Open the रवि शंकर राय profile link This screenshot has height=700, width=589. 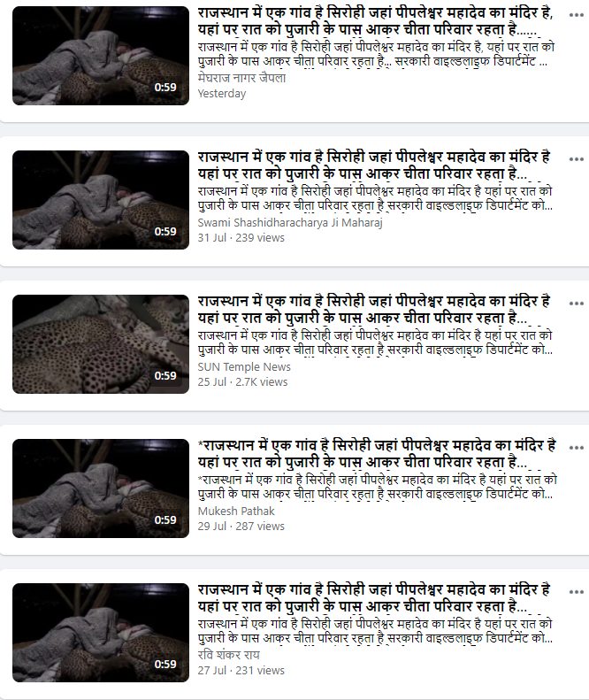228,655
